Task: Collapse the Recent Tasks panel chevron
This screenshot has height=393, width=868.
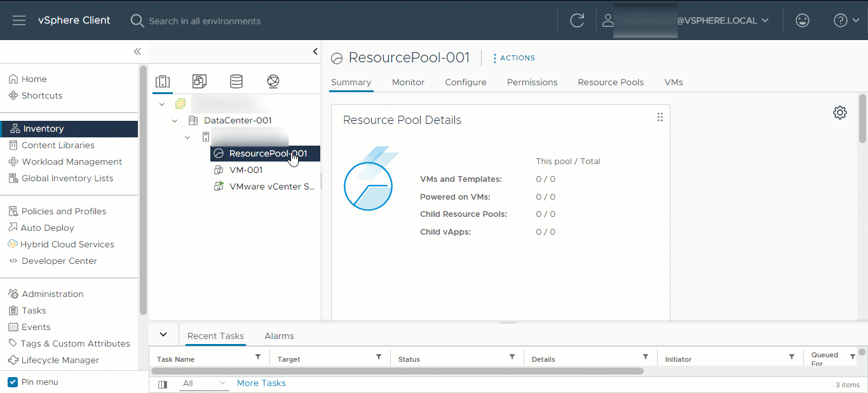Action: coord(163,334)
